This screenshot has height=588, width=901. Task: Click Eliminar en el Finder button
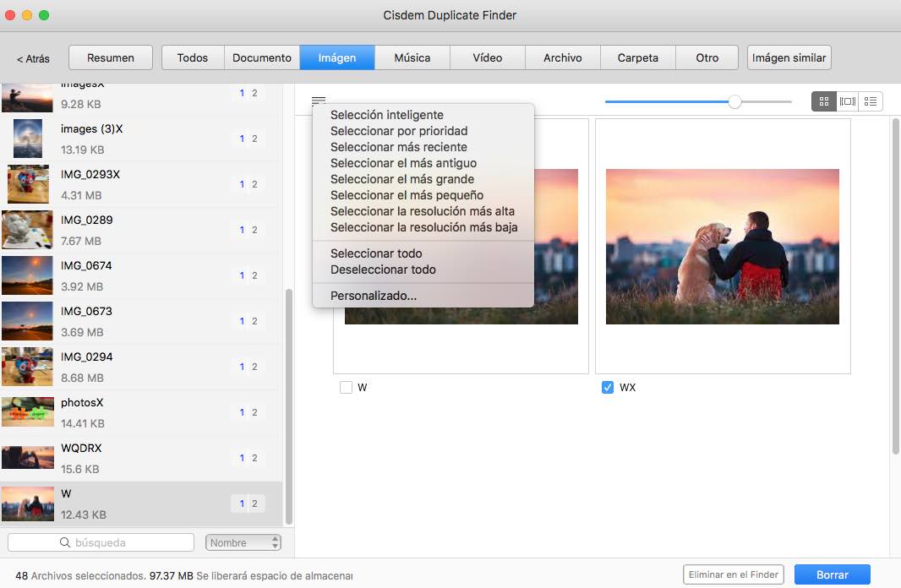click(733, 574)
